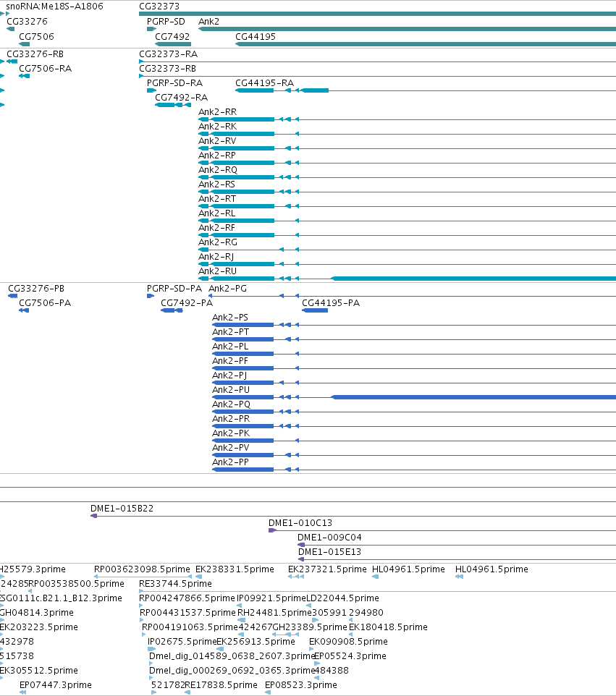616x696 pixels.
Task: Select transcript Ank2-RK
Action: 217,127
